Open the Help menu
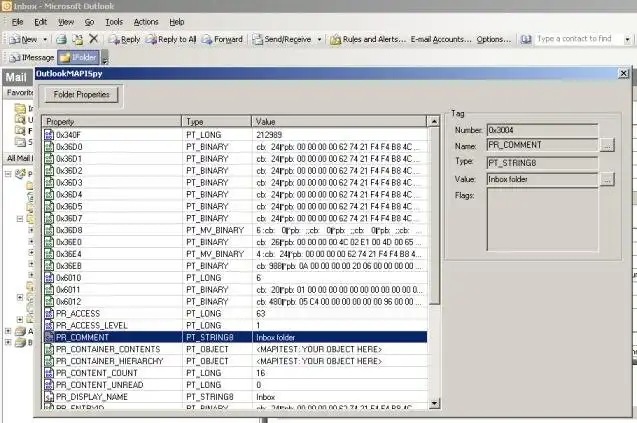Image resolution: width=637 pixels, height=423 pixels. pyautogui.click(x=177, y=22)
